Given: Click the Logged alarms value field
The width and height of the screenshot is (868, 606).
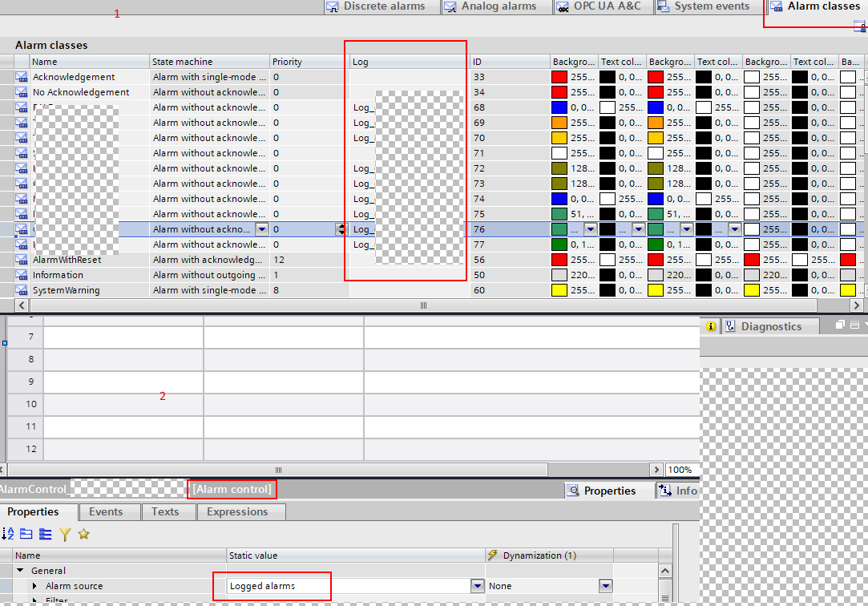Looking at the screenshot, I should (349, 586).
